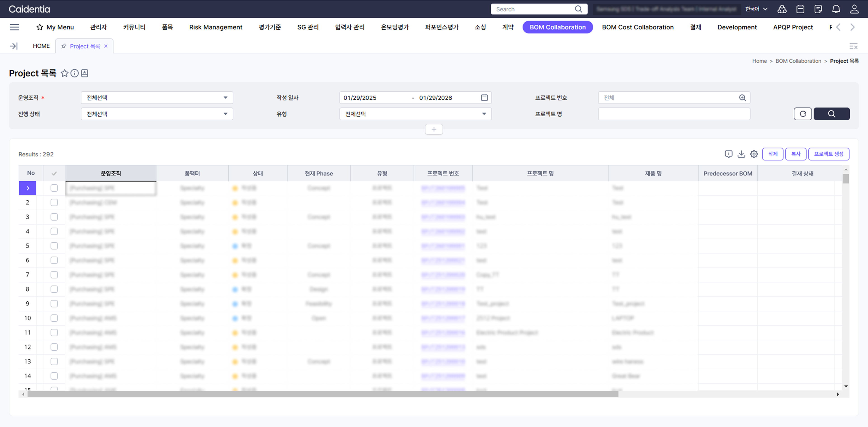Click the favorite star beside Project 목록 title
The width and height of the screenshot is (868, 427).
tap(64, 73)
